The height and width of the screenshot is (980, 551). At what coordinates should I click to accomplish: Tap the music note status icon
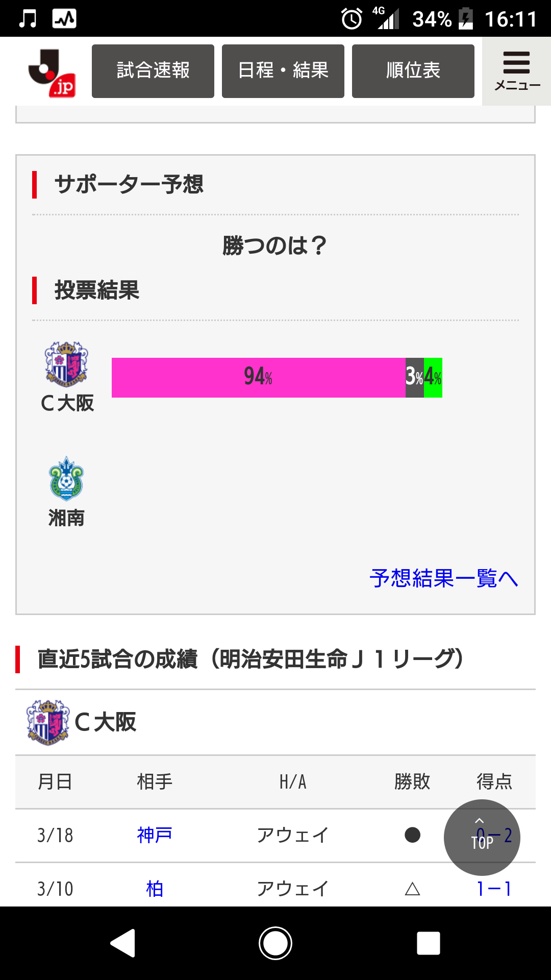tap(28, 19)
